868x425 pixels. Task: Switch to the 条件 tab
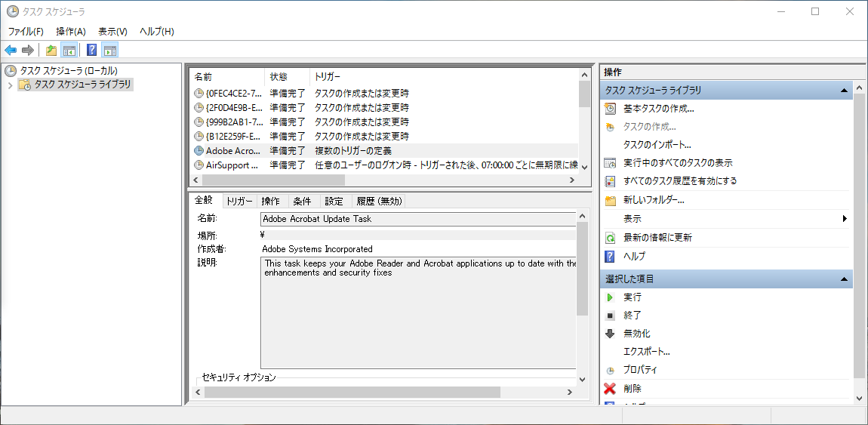[x=303, y=202]
